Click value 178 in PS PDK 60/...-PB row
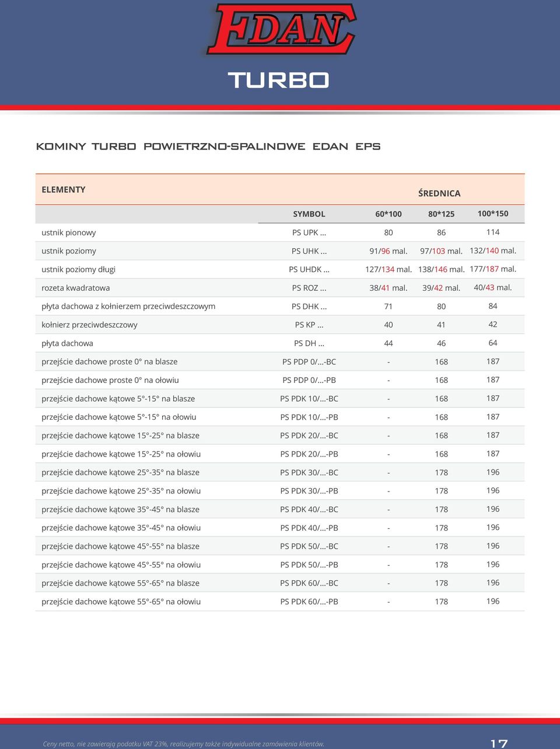This screenshot has width=560, height=749. tap(441, 602)
